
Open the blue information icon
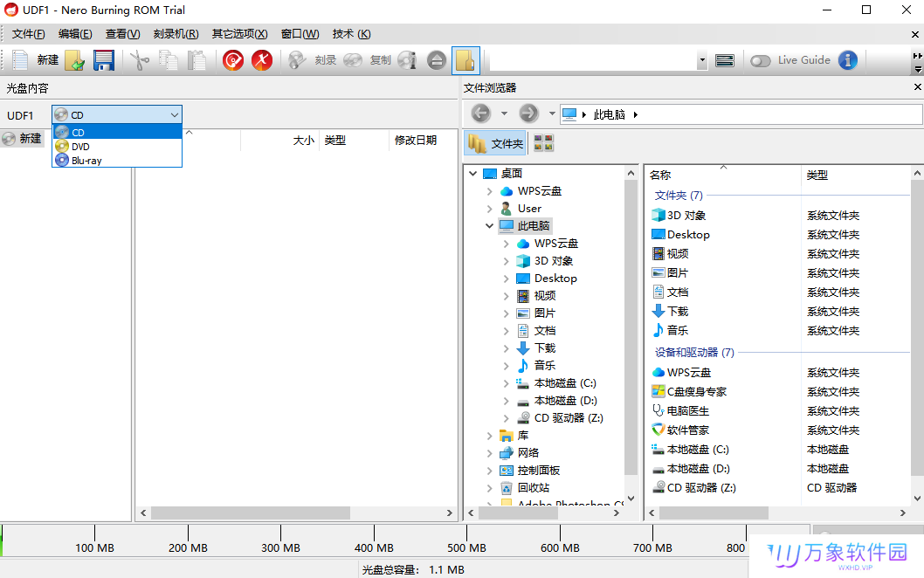coord(847,60)
